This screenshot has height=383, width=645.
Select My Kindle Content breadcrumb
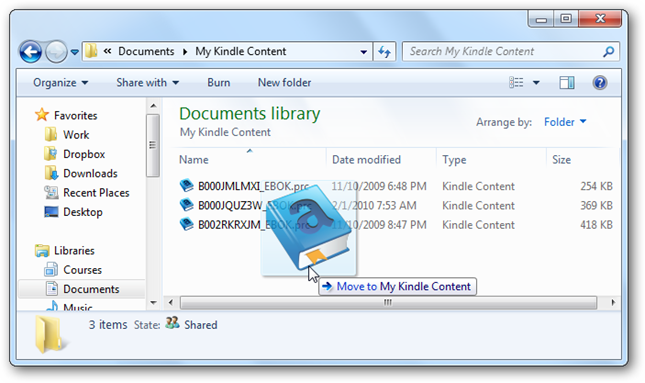(241, 51)
